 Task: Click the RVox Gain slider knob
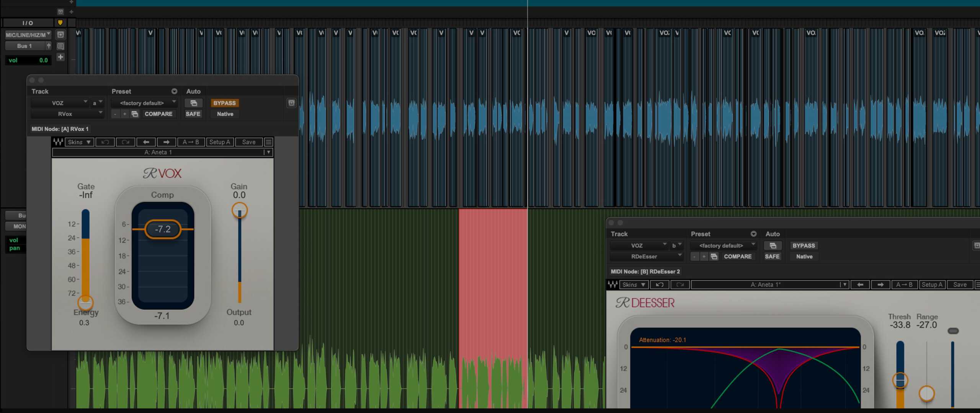(x=240, y=210)
